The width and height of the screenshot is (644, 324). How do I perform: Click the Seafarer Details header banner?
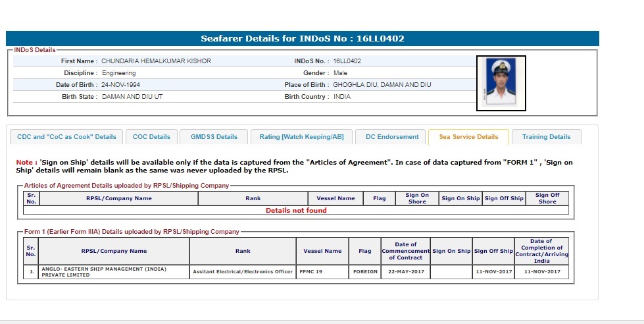tap(303, 39)
